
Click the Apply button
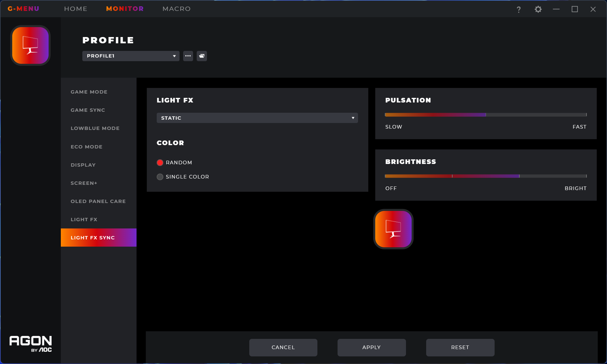(372, 347)
